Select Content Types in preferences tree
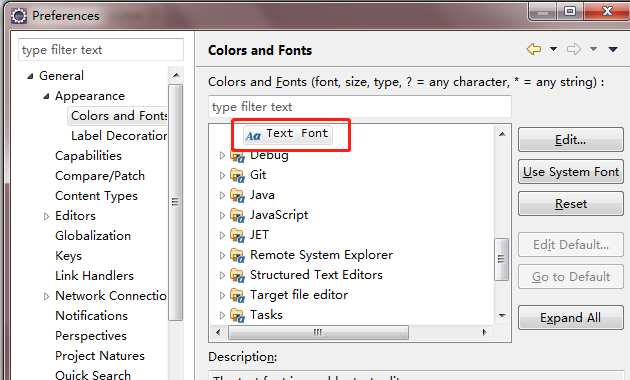630x380 pixels. (96, 196)
